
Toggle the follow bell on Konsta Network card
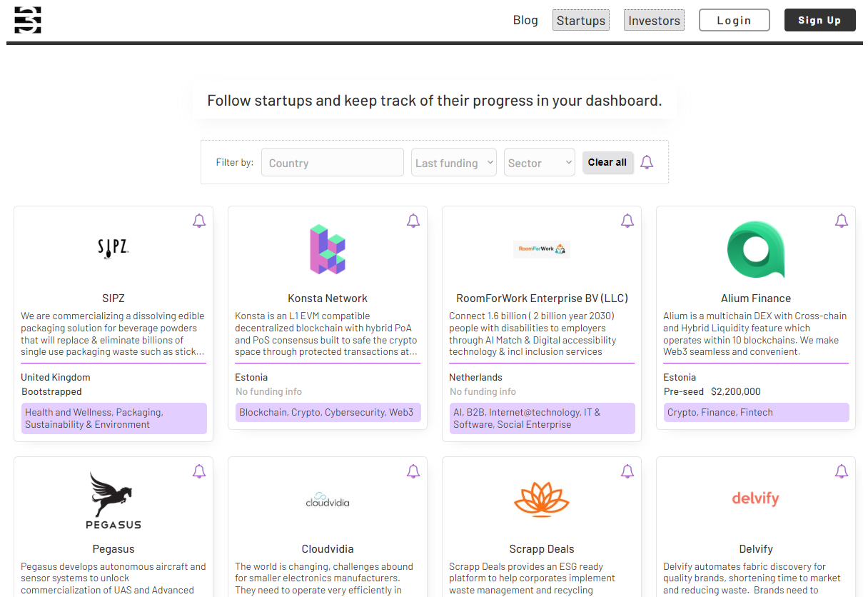413,221
